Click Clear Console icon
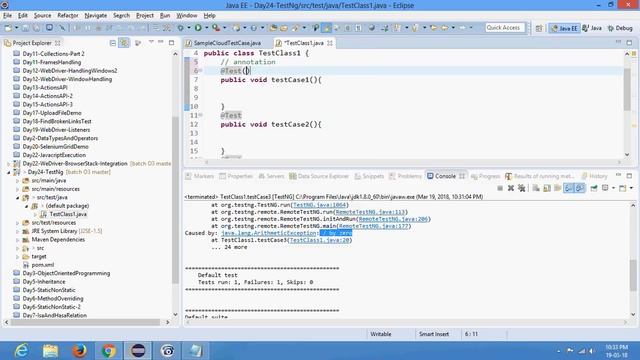This screenshot has width=640, height=360. 536,188
